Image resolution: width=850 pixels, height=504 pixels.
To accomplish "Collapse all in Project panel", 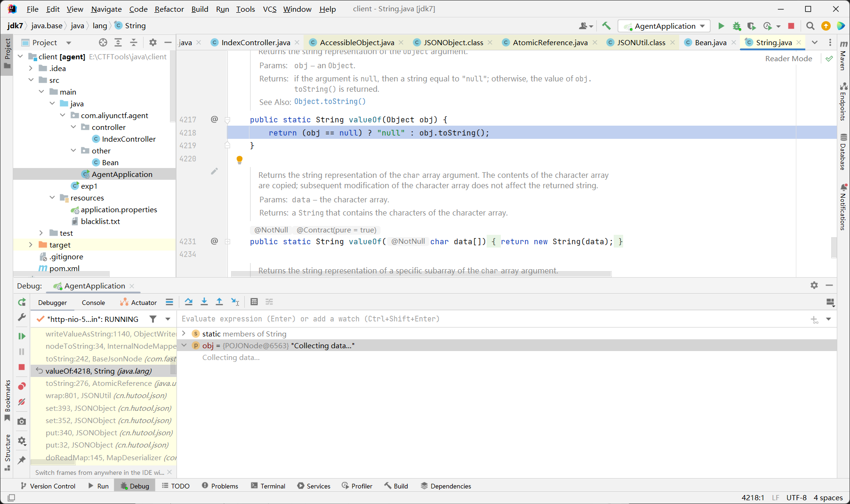I will click(x=134, y=42).
